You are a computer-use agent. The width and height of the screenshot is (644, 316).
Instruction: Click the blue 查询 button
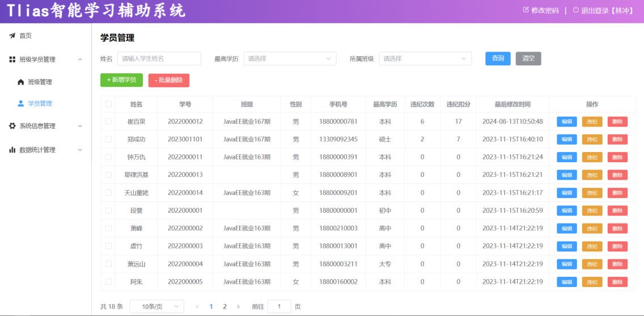pyautogui.click(x=498, y=58)
